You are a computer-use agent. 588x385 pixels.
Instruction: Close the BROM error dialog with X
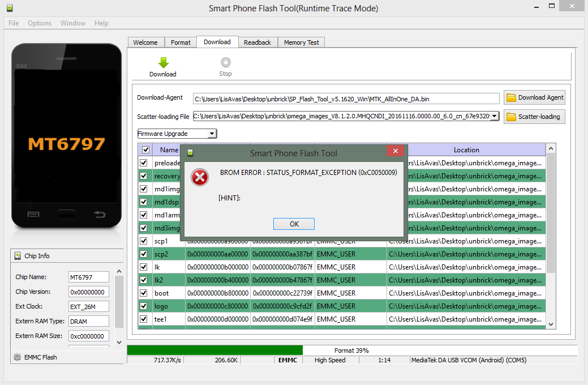coord(396,151)
